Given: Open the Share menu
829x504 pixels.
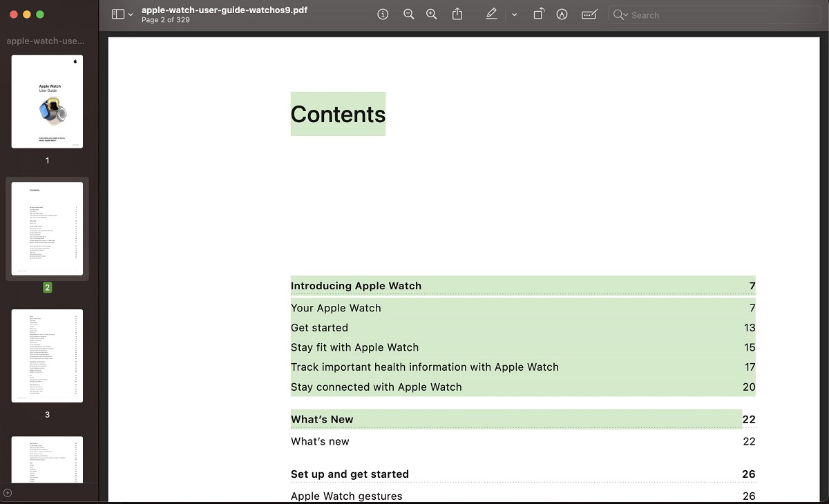Looking at the screenshot, I should (x=457, y=14).
